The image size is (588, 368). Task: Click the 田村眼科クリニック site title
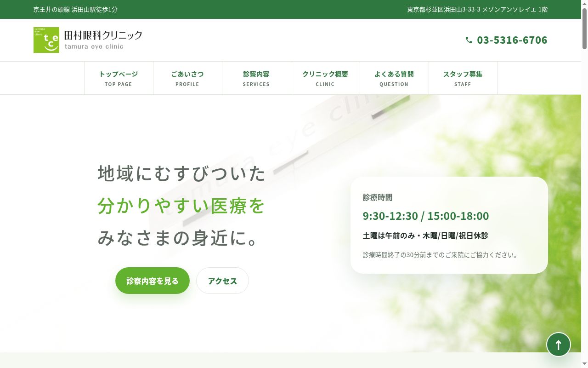click(x=103, y=35)
